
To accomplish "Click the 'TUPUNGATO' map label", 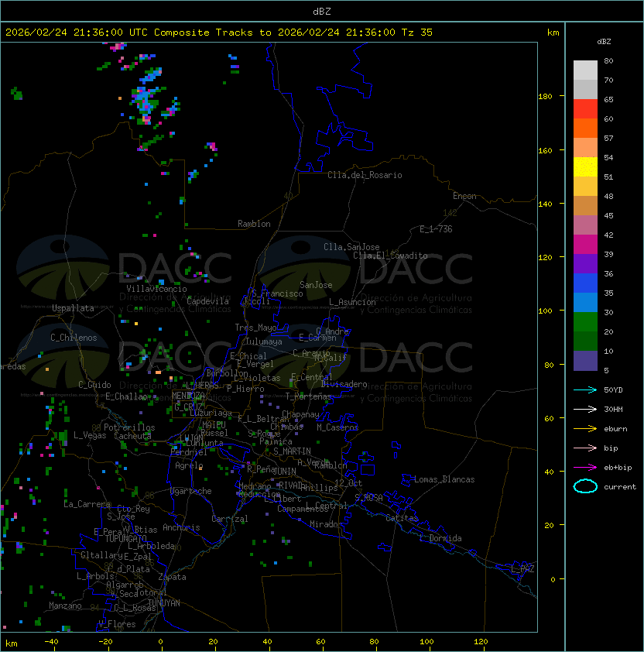I will coord(125,538).
